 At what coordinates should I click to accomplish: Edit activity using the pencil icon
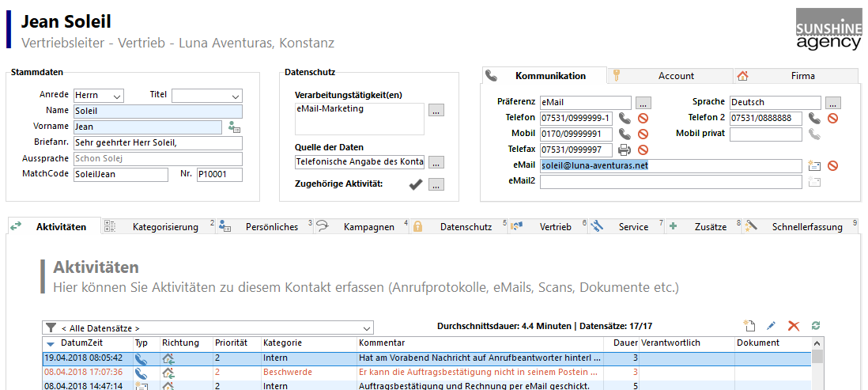(x=772, y=326)
